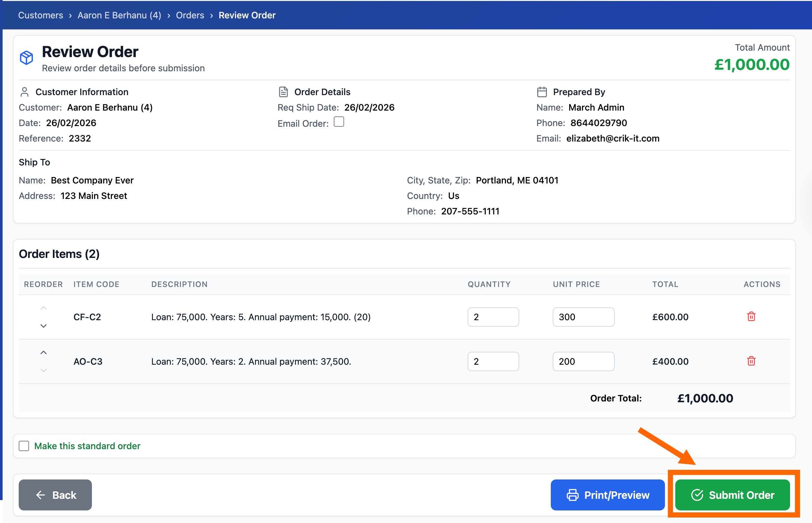Click the calendar icon beside Prepared By
The width and height of the screenshot is (812, 523).
[542, 92]
